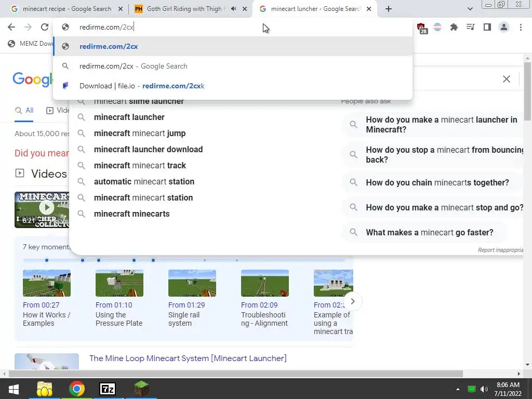Choose the redirme.com/2cx Google Search suggestion
Screen dimensions: 532x399
(x=233, y=66)
